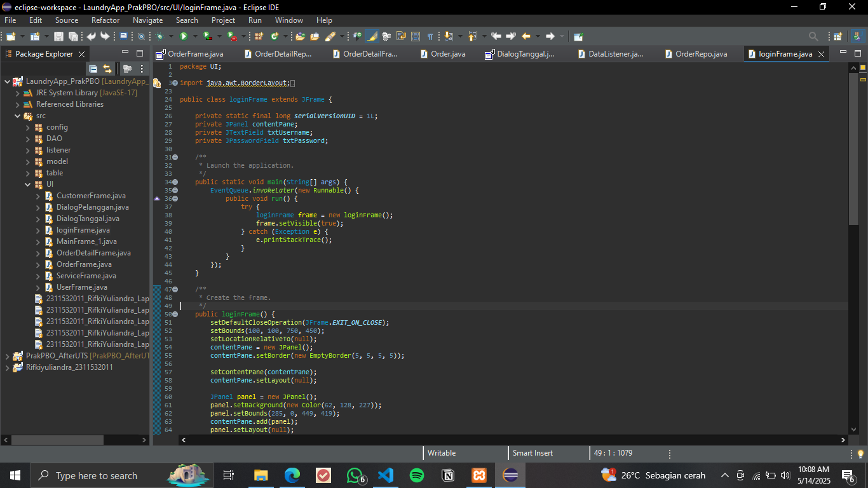
Task: Click the Package Explorer horizontal scrollbar thumb
Action: (x=57, y=440)
